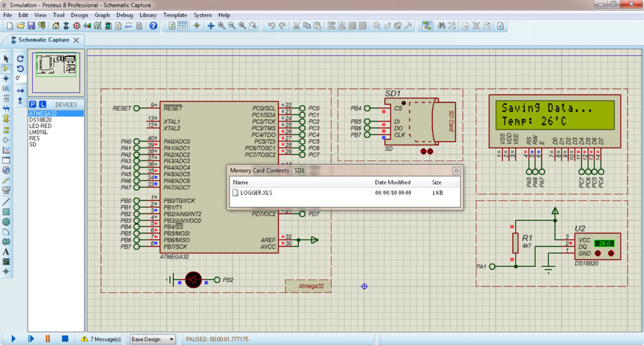The width and height of the screenshot is (644, 345).
Task: Select 2D graphics line tool
Action: 6,202
